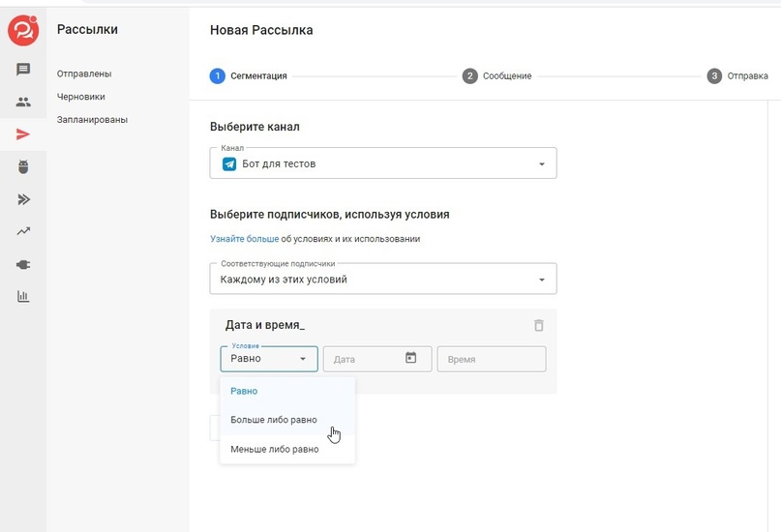The image size is (781, 532).
Task: Open the integrations plug icon
Action: pyautogui.click(x=23, y=264)
